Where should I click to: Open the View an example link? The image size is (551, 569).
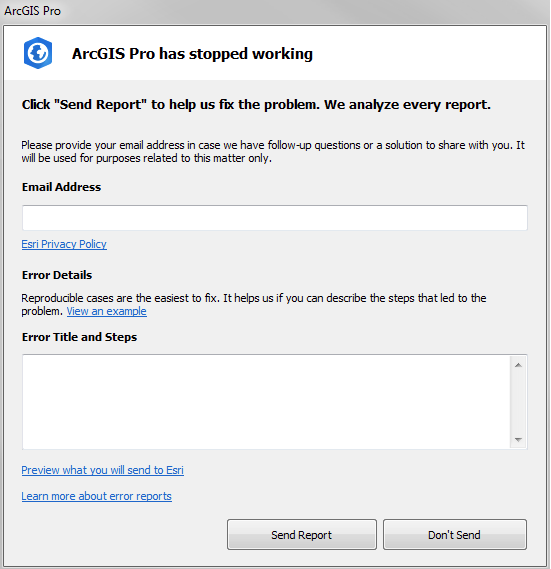coord(106,311)
